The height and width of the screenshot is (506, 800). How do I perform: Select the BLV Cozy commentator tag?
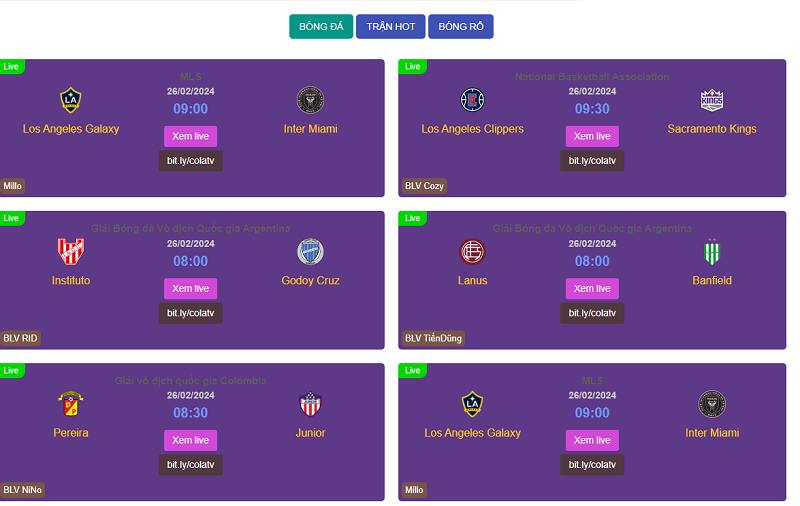(x=424, y=186)
